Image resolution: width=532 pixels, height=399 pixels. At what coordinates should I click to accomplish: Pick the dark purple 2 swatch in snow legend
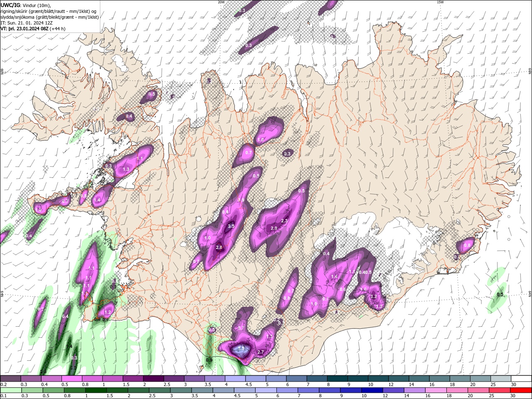[153, 379]
